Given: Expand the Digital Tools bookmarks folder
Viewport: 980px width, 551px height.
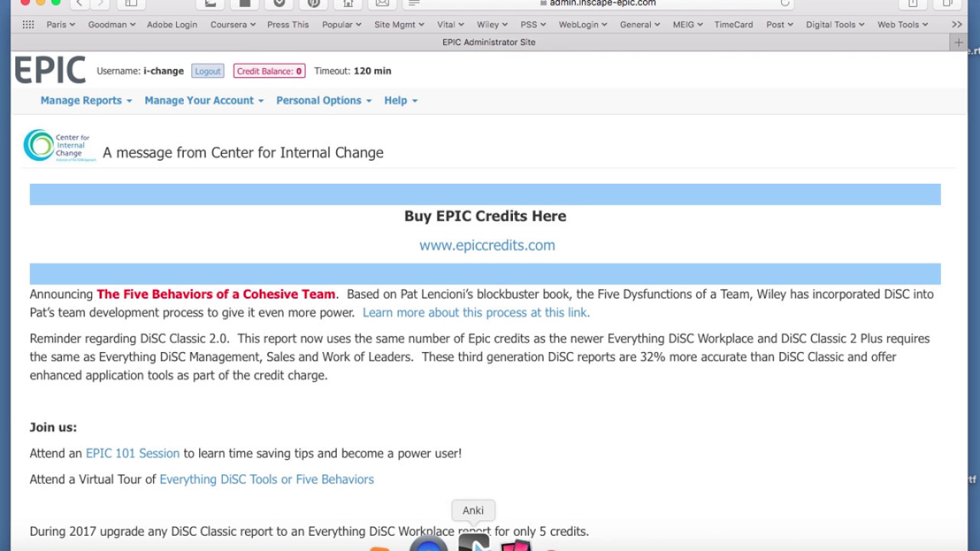Looking at the screenshot, I should pyautogui.click(x=835, y=24).
